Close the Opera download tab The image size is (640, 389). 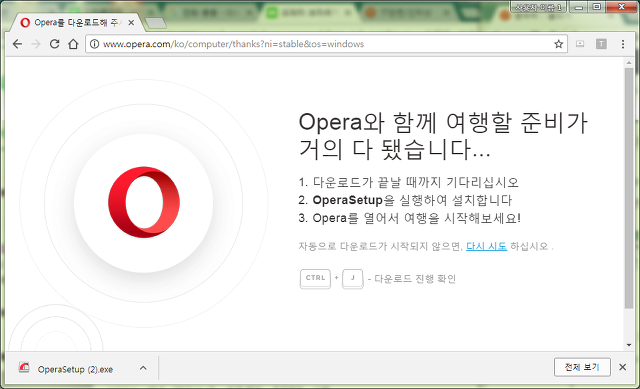(131, 23)
